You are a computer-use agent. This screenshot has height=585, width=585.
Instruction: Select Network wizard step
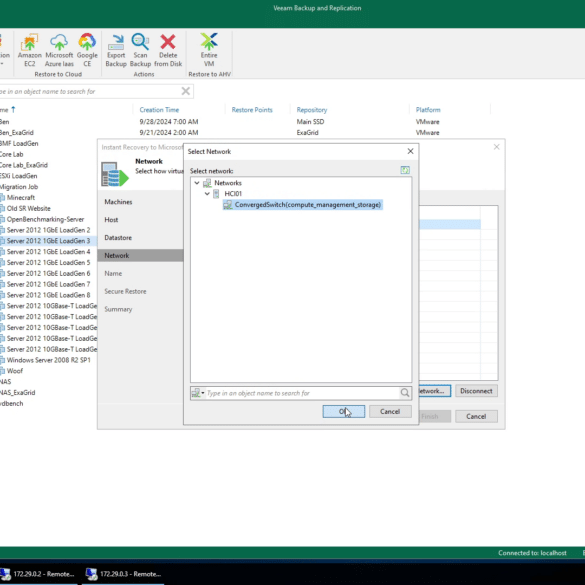(140, 256)
